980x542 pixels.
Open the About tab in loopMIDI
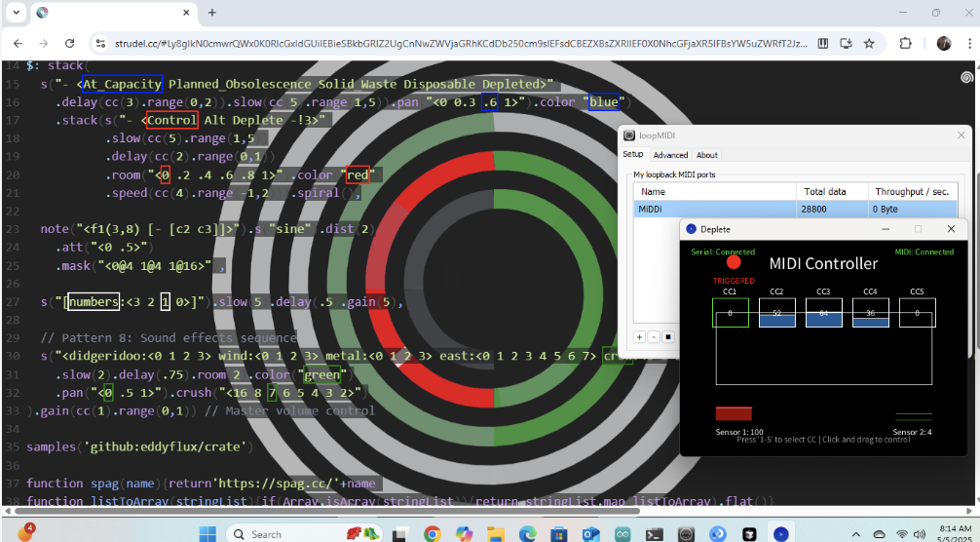pyautogui.click(x=706, y=155)
